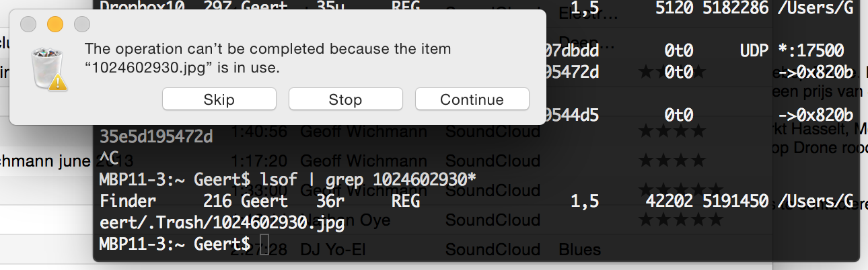Click the star rating of the 1:17:20 track

[x=672, y=161]
